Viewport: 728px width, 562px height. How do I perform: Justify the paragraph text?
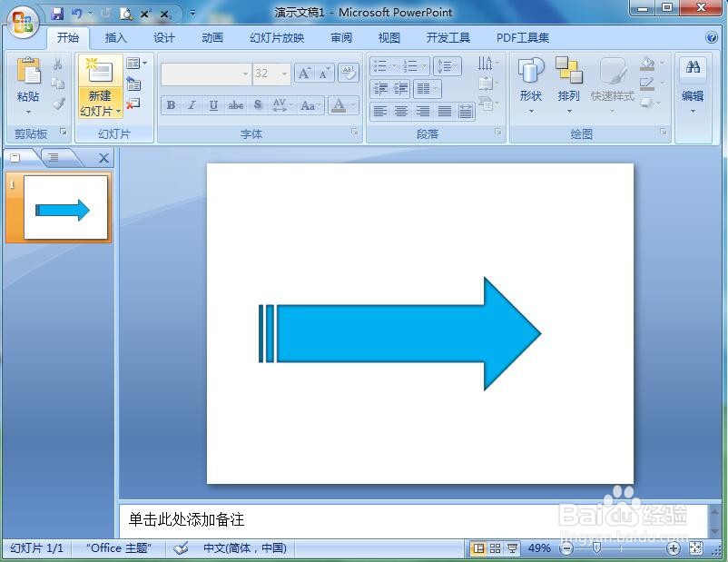[x=444, y=111]
